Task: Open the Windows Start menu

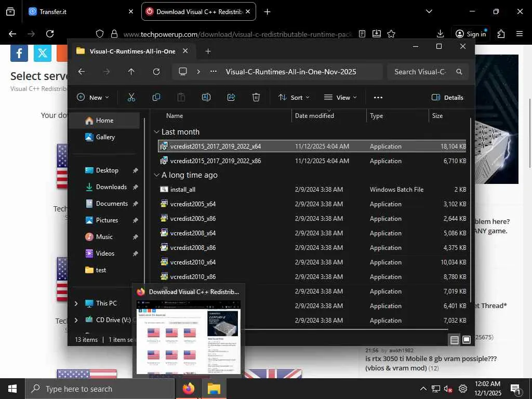Action: click(12, 389)
